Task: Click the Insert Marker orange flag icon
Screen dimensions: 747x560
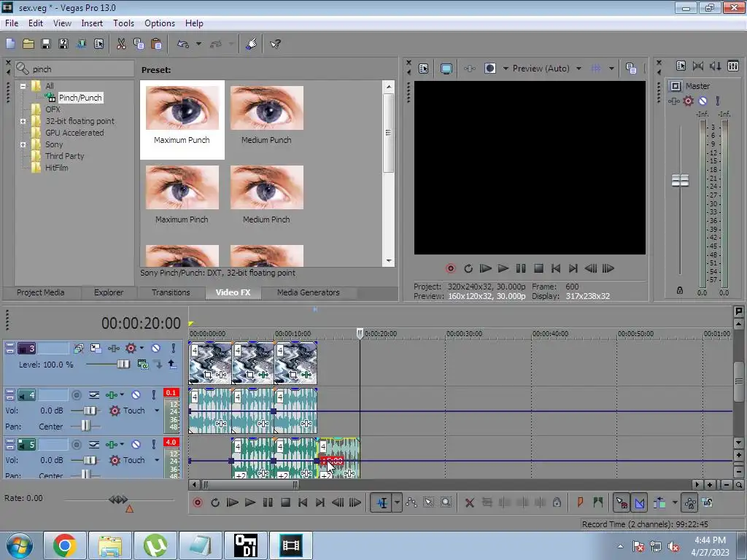Action: pos(580,502)
